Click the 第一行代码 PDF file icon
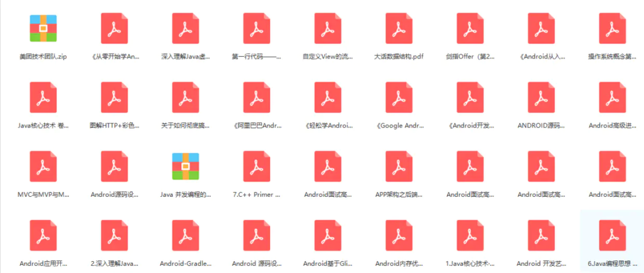The height and width of the screenshot is (273, 644). pyautogui.click(x=256, y=29)
